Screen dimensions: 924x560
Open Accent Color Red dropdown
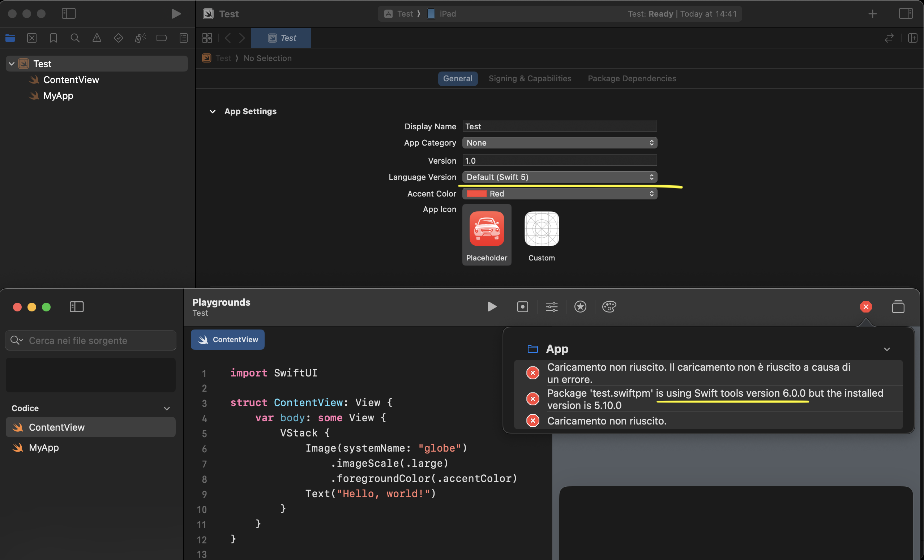560,194
